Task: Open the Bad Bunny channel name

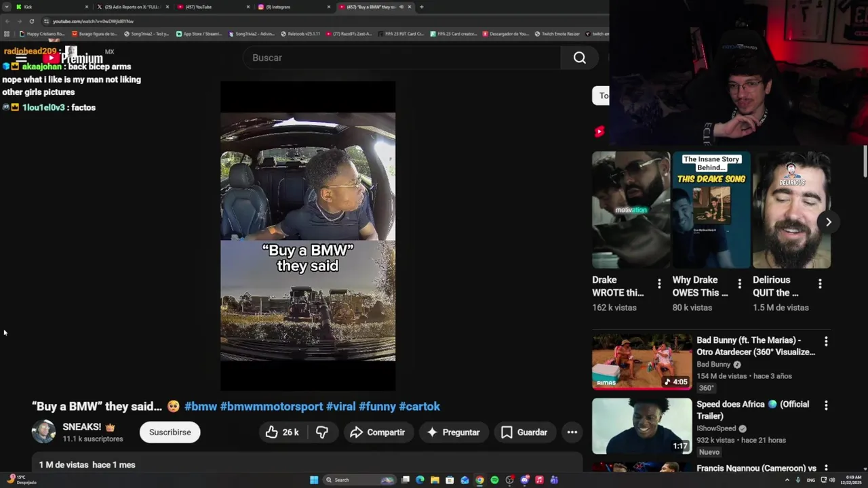Action: point(713,364)
